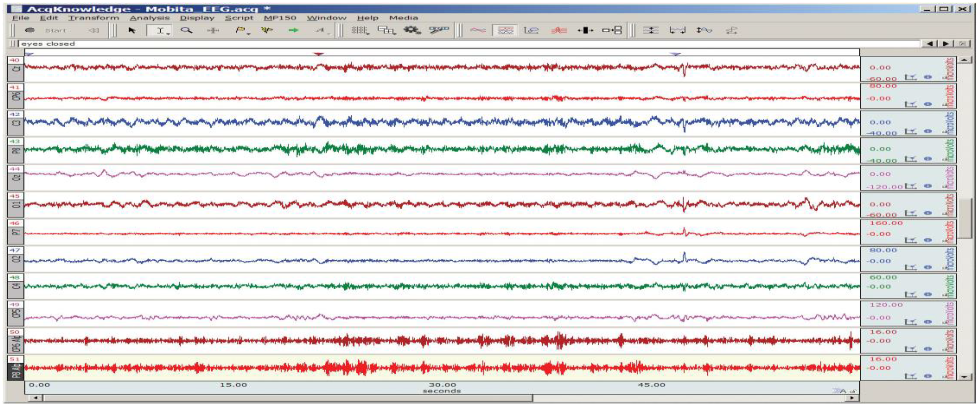This screenshot has width=980, height=407.
Task: Open the gears settings icon
Action: [412, 30]
